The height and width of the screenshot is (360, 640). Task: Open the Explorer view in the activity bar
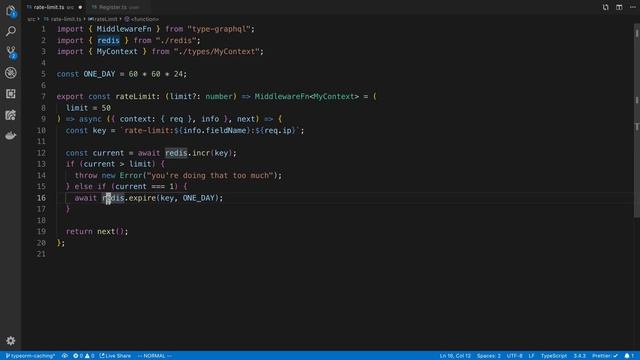coord(11,11)
